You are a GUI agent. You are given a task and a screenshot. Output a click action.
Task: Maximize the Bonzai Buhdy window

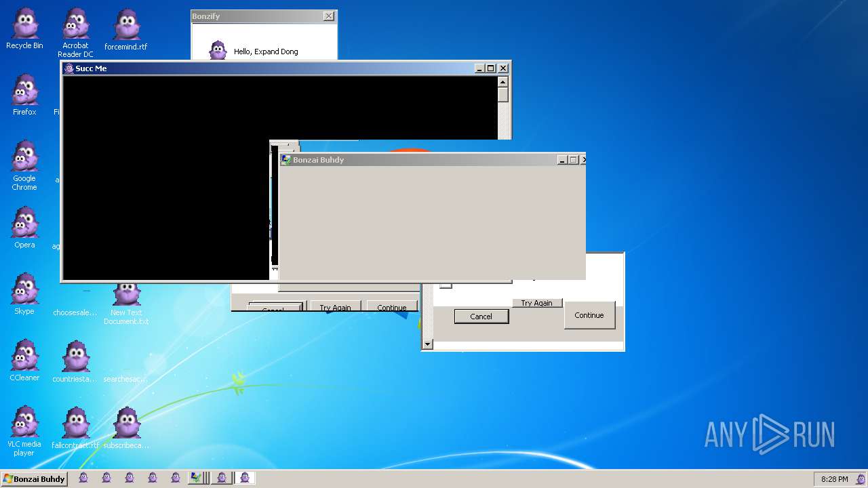click(573, 160)
